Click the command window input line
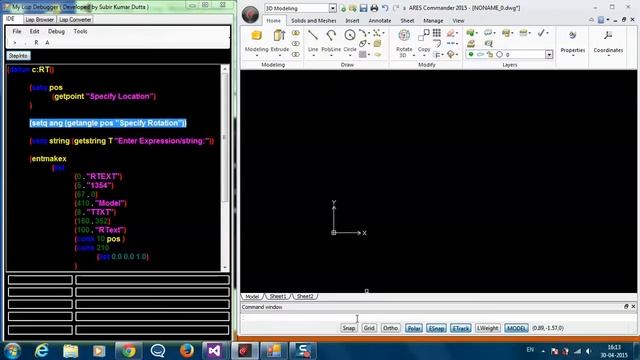 pyautogui.click(x=439, y=317)
